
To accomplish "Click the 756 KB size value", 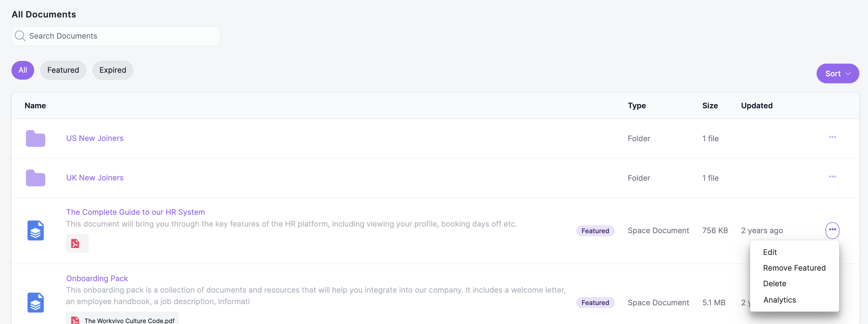I will (x=715, y=231).
